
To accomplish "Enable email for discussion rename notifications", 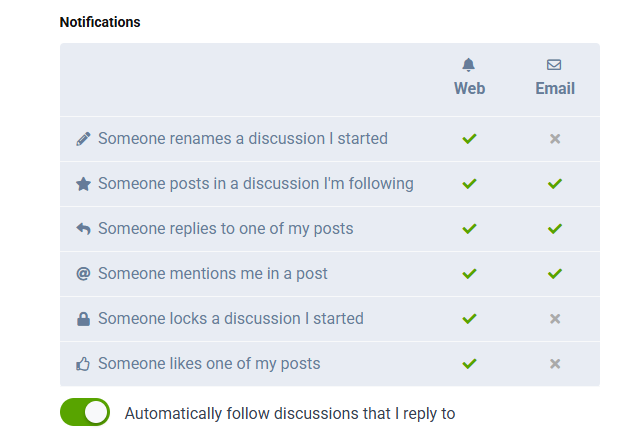I will tap(555, 139).
